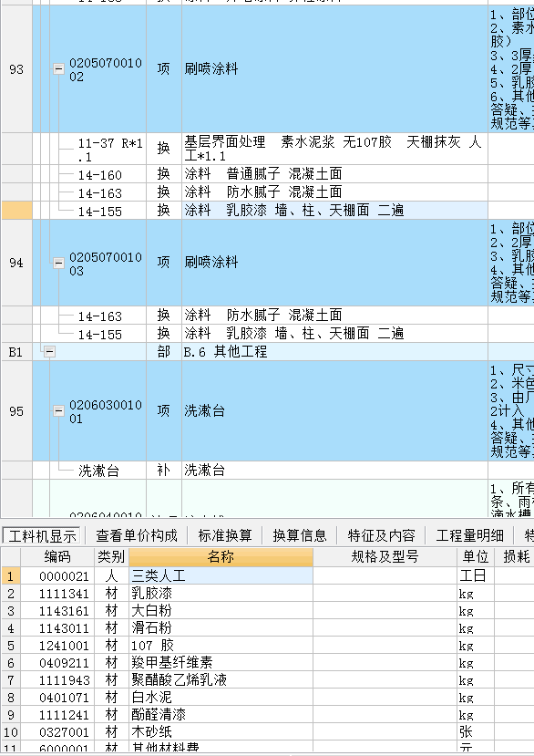Click code 0409211 cell
The height and width of the screenshot is (756, 534).
point(57,662)
